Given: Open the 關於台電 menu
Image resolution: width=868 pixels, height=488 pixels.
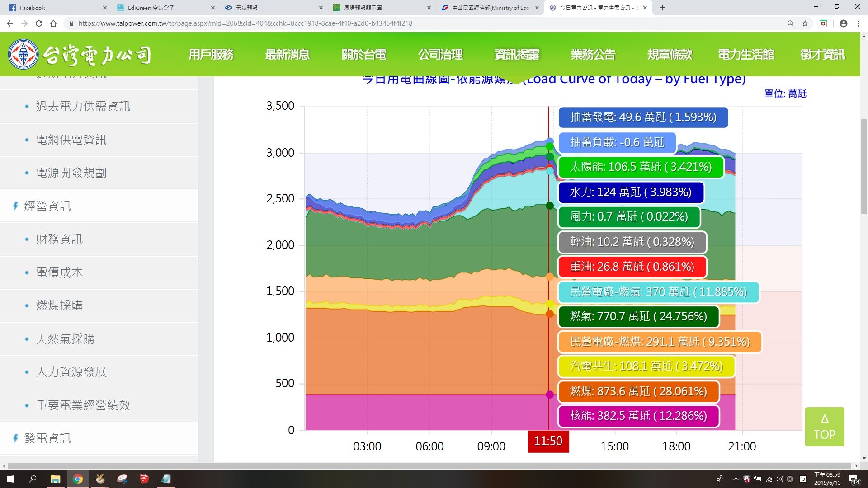Looking at the screenshot, I should (364, 54).
